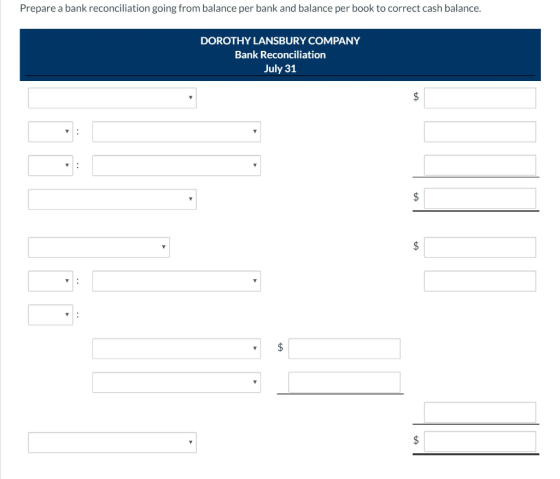Click the middle-column dollar amount field
The image size is (560, 479).
344,348
